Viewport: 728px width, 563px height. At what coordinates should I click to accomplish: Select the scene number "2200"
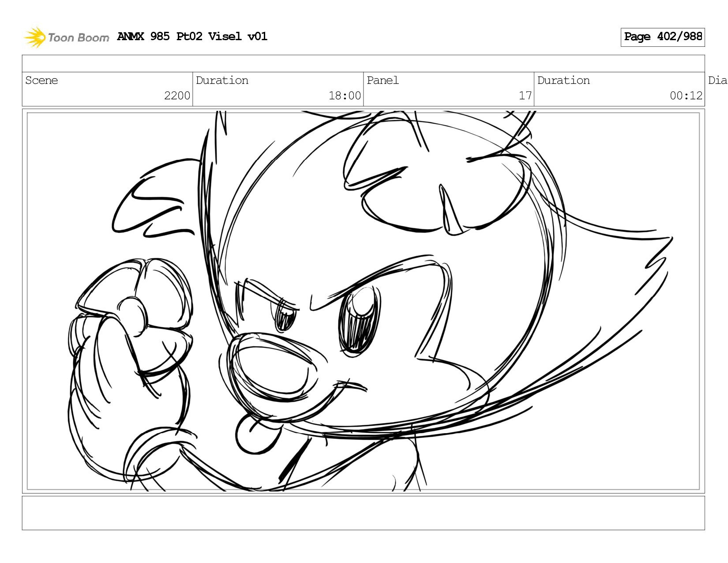click(x=177, y=96)
